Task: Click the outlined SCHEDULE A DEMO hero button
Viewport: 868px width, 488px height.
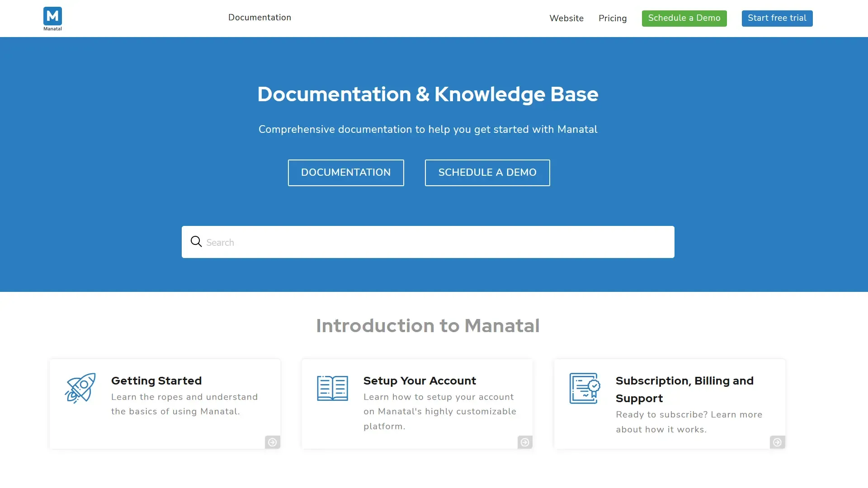Action: [487, 173]
